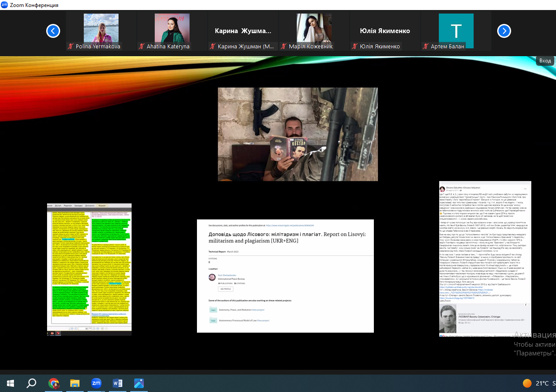Screen dimensions: 556x392
Task: Click Марія Кожевник's muted microphone icon
Action: pyautogui.click(x=284, y=47)
